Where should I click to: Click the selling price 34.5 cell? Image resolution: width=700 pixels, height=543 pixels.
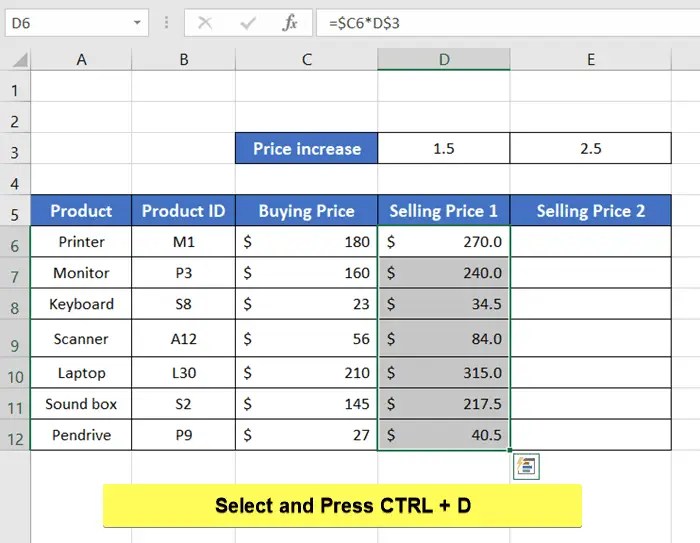click(x=444, y=304)
